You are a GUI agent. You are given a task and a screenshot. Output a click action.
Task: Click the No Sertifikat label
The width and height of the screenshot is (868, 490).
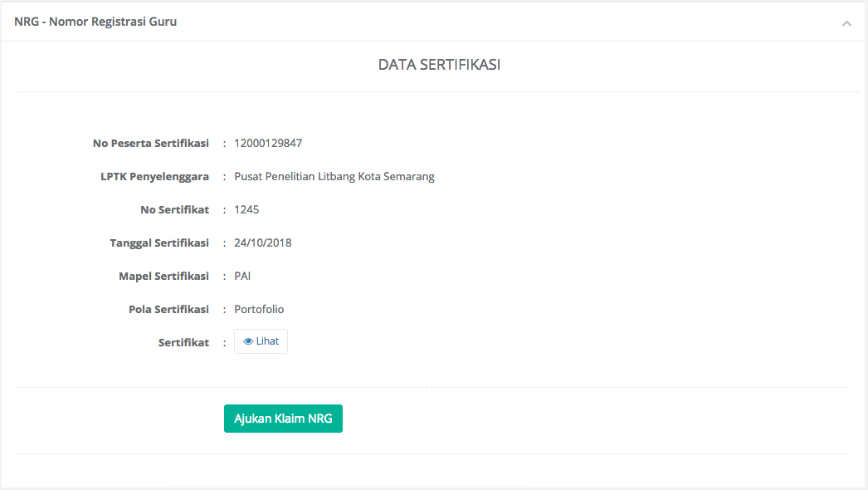coord(175,209)
